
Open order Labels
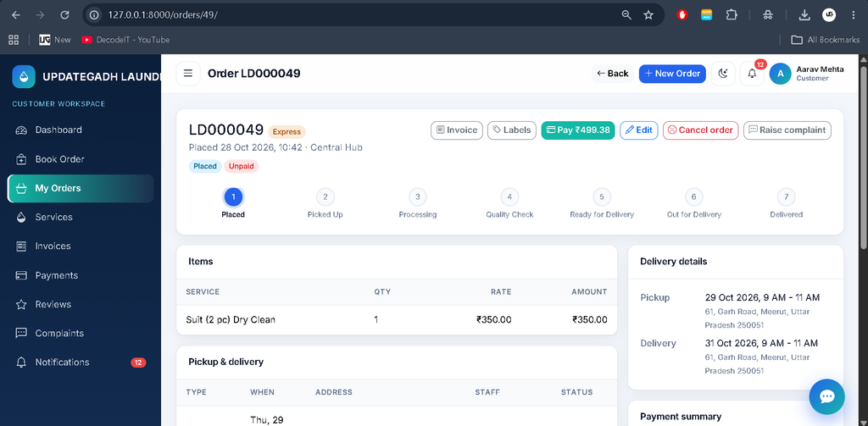(512, 130)
